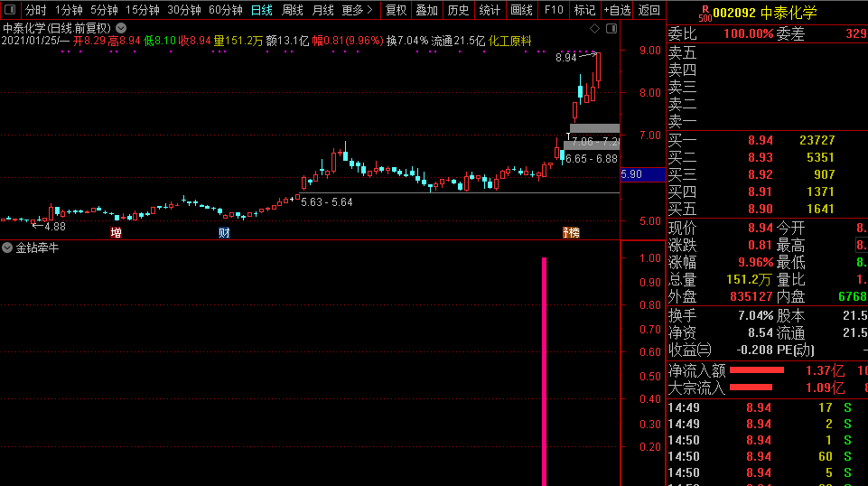Click the top-left panel layout icon

(x=10, y=10)
